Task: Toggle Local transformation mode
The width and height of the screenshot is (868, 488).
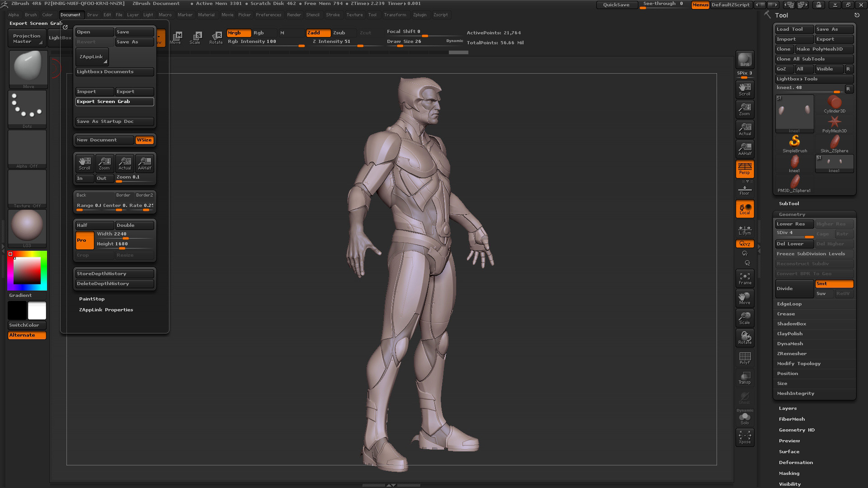Action: (x=745, y=209)
